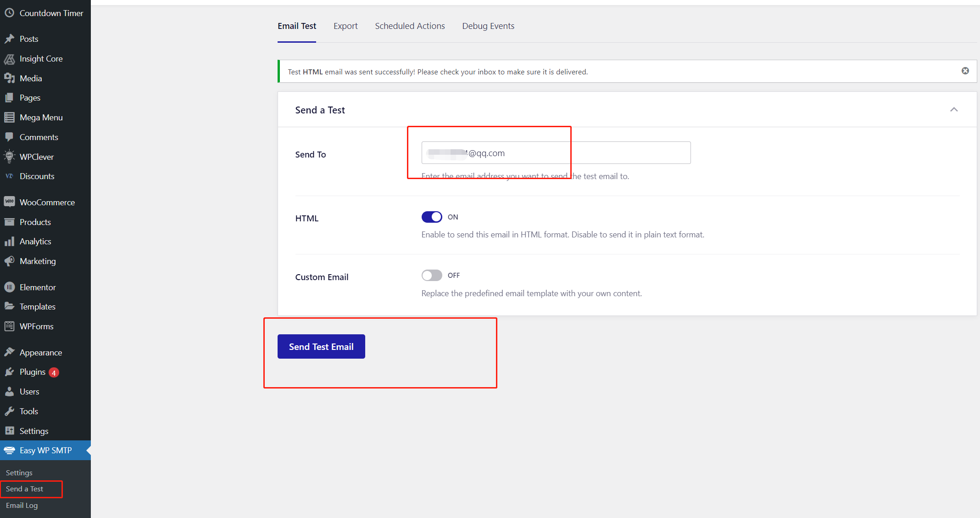The image size is (980, 518).
Task: Click the Insight Core icon
Action: coord(9,59)
